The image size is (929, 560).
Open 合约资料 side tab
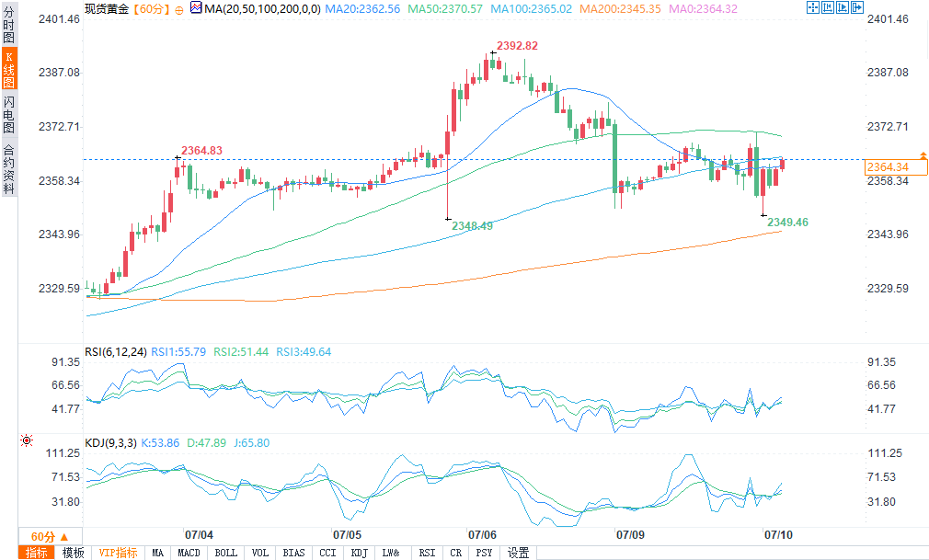click(x=9, y=169)
